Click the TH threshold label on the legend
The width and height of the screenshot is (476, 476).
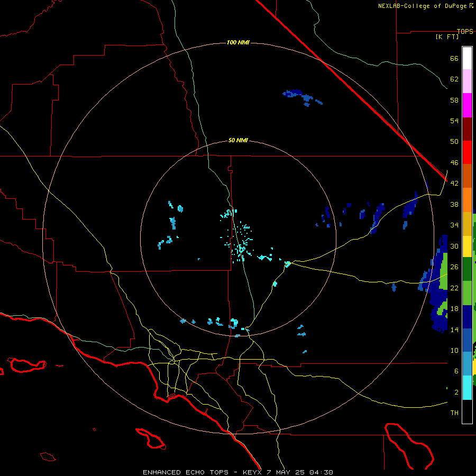(454, 413)
